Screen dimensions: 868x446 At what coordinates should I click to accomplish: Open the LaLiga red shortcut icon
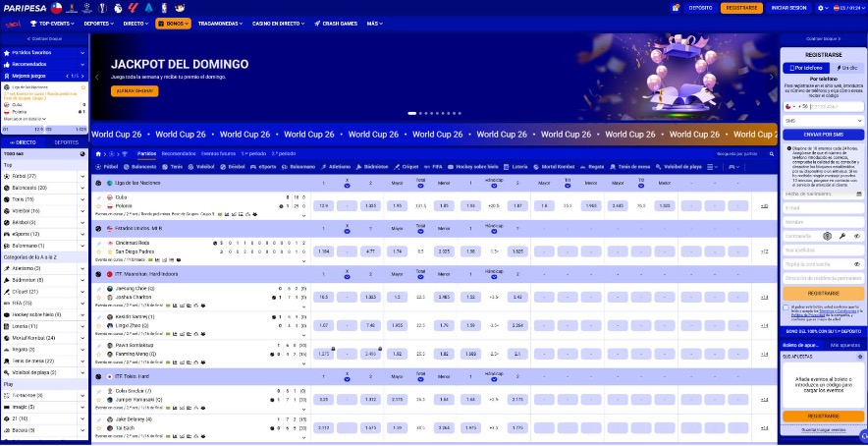pyautogui.click(x=133, y=8)
